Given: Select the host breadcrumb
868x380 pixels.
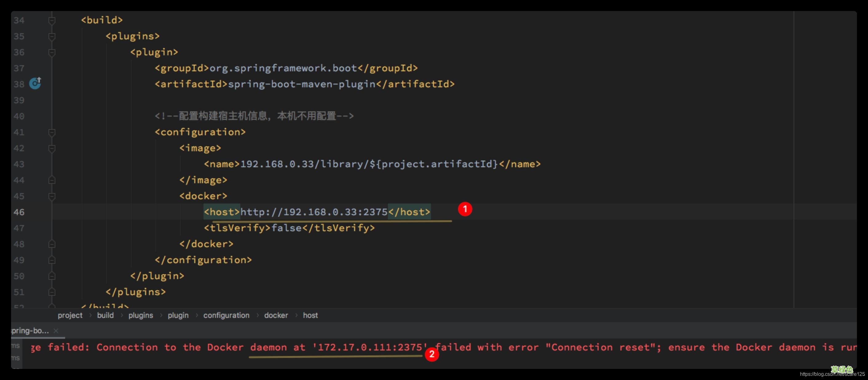Looking at the screenshot, I should [x=310, y=315].
